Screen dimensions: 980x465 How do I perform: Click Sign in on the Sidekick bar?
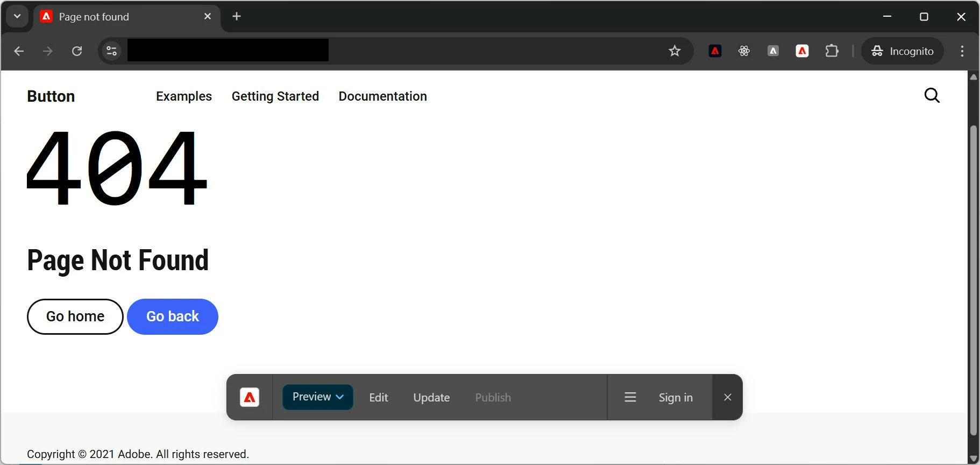point(676,398)
